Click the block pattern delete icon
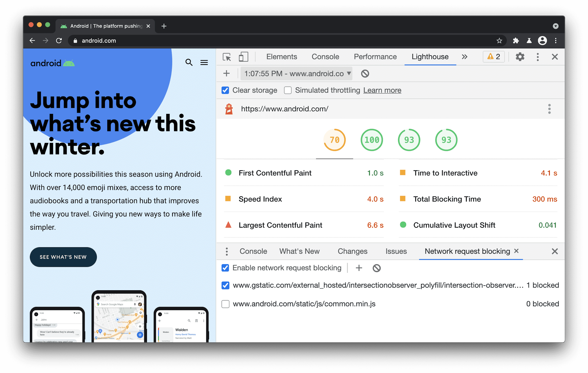Screen dimensions: 588x373 click(x=376, y=268)
